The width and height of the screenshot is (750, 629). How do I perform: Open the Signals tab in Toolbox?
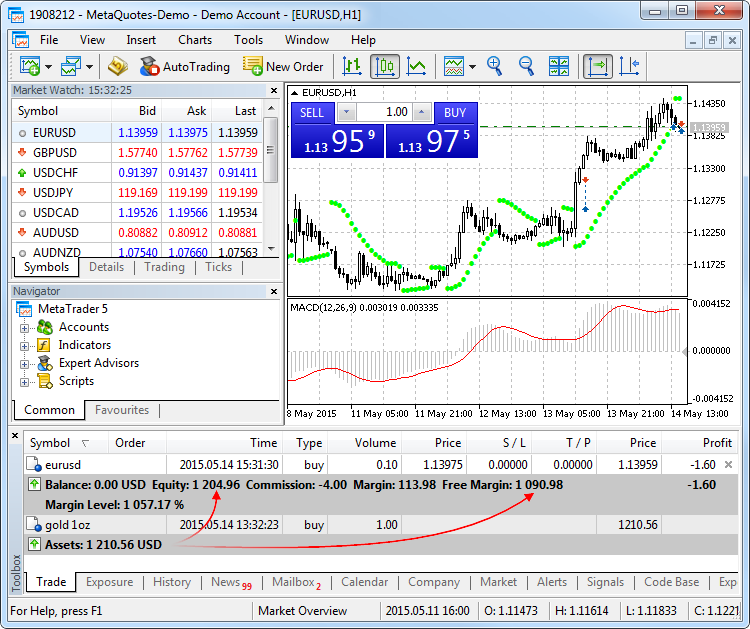[x=605, y=582]
